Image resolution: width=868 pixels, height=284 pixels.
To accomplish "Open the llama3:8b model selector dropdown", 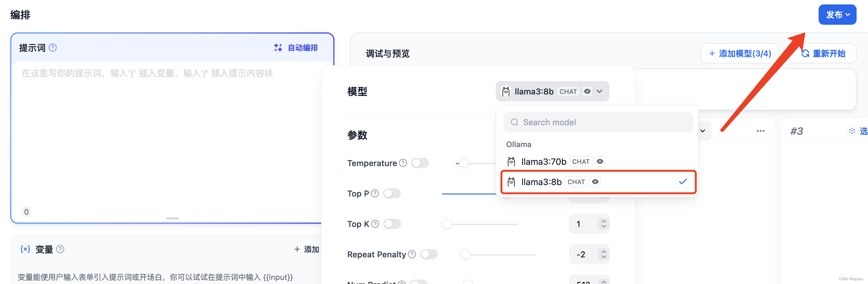I will coord(552,91).
